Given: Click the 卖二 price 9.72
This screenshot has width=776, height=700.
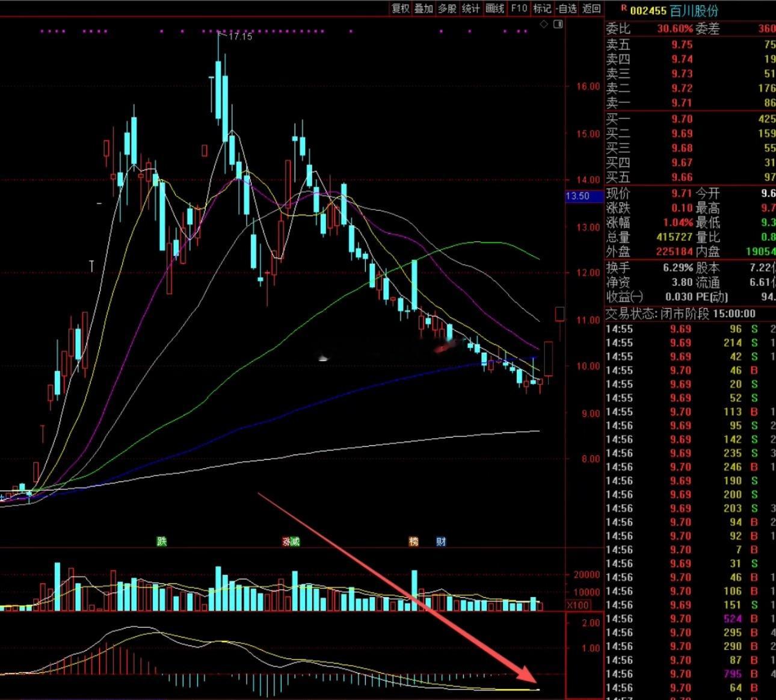Looking at the screenshot, I should tap(682, 88).
